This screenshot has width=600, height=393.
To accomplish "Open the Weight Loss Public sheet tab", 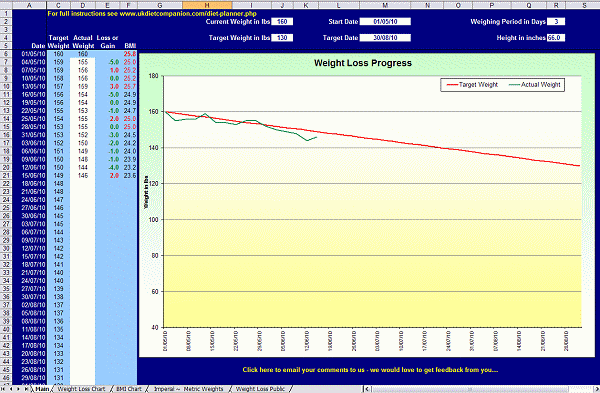I will click(x=260, y=389).
